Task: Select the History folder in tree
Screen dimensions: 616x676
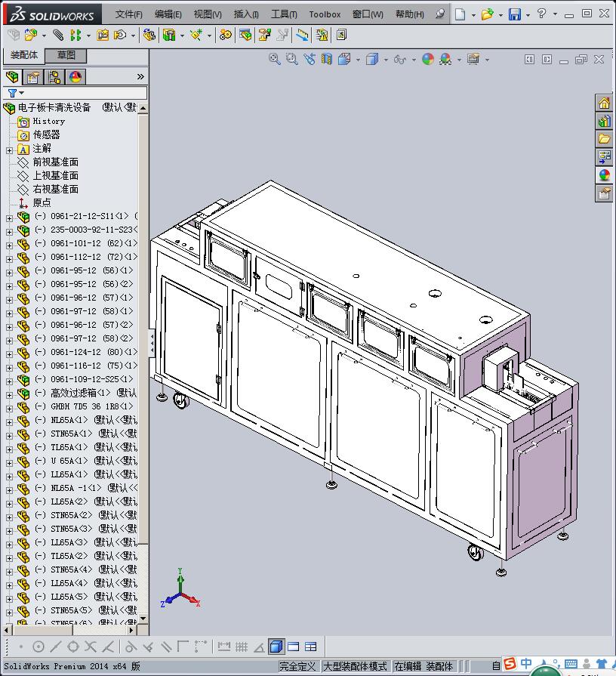Action: (x=48, y=121)
